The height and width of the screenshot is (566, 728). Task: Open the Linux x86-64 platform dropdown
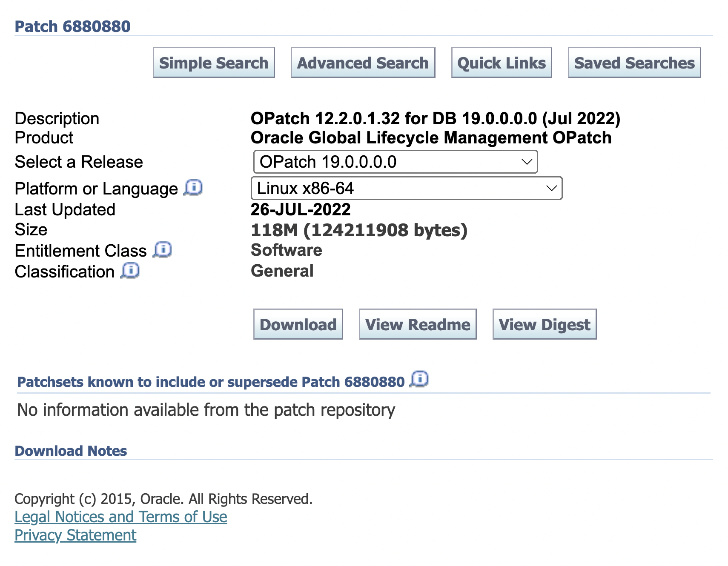(407, 188)
